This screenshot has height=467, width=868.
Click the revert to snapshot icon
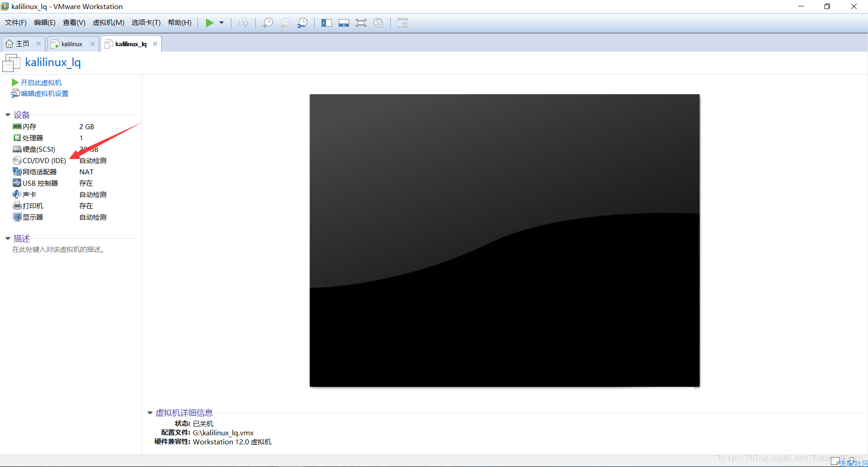click(285, 23)
